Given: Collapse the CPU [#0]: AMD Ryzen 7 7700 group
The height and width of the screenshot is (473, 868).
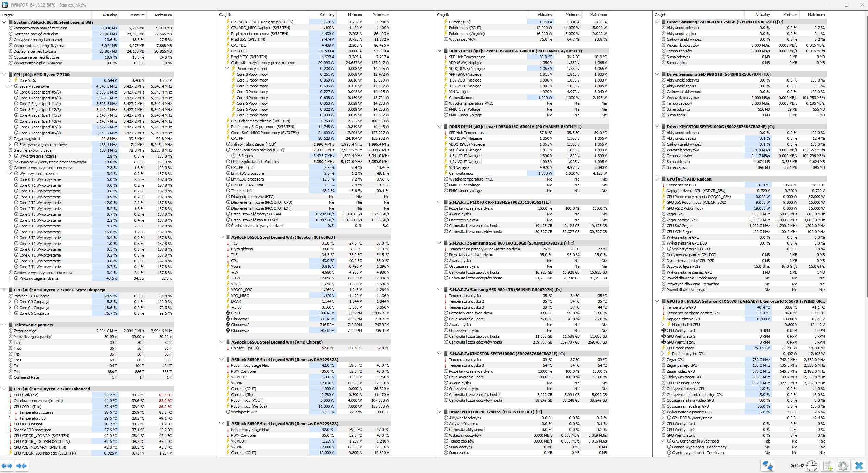Looking at the screenshot, I should (x=4, y=74).
